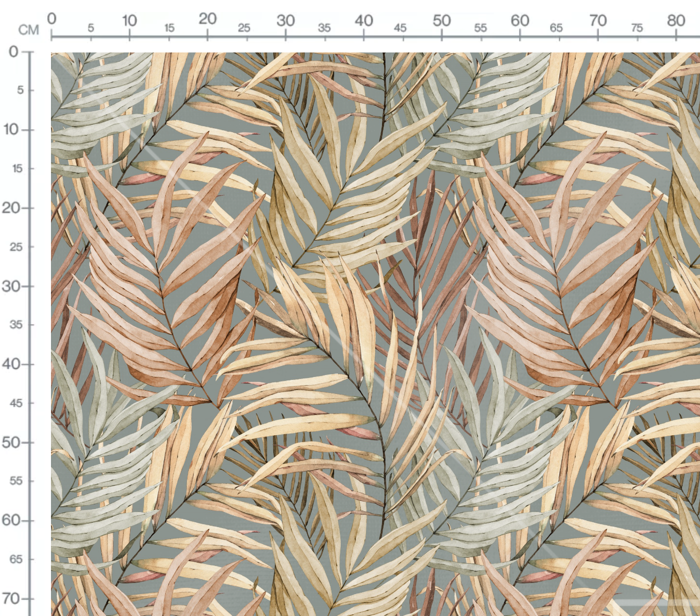Click the 70 mark on vertical ruler
Image resolution: width=700 pixels, height=616 pixels.
click(x=11, y=599)
